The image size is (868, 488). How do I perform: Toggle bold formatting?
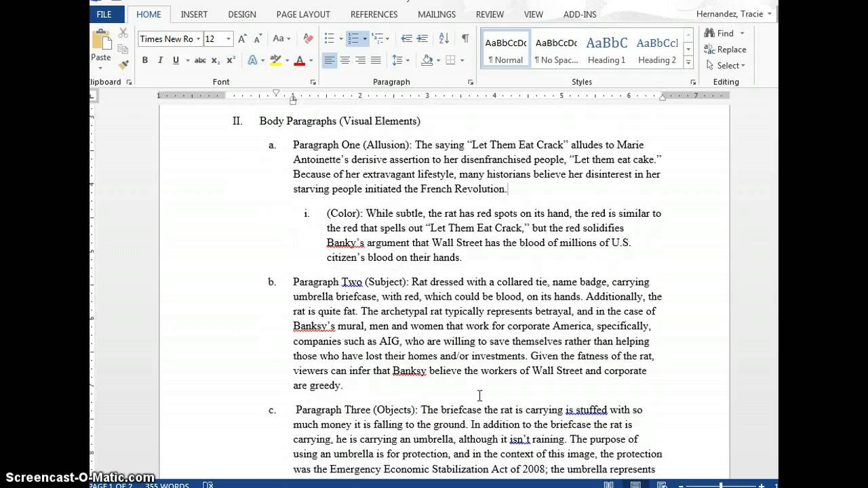(145, 60)
